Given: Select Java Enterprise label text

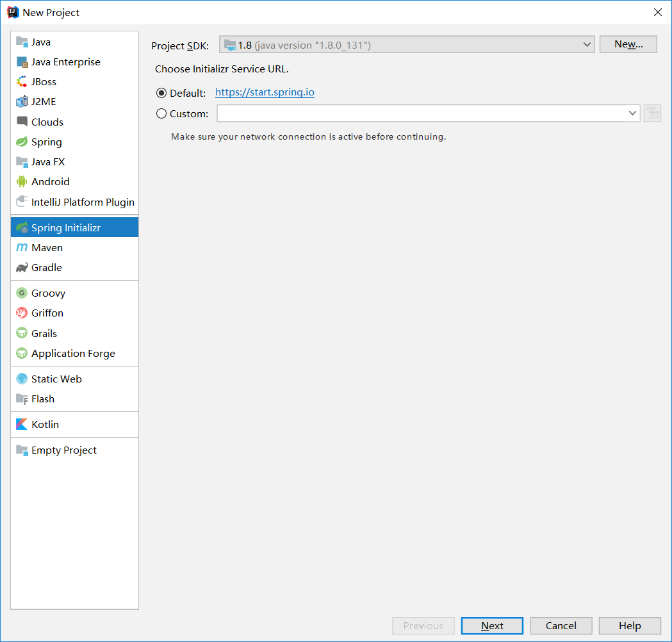Looking at the screenshot, I should pos(66,62).
